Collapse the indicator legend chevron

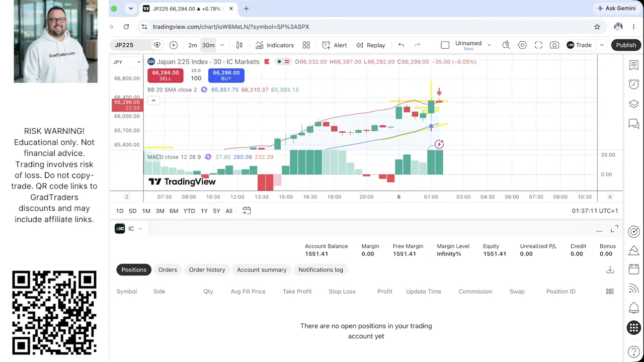pyautogui.click(x=153, y=101)
